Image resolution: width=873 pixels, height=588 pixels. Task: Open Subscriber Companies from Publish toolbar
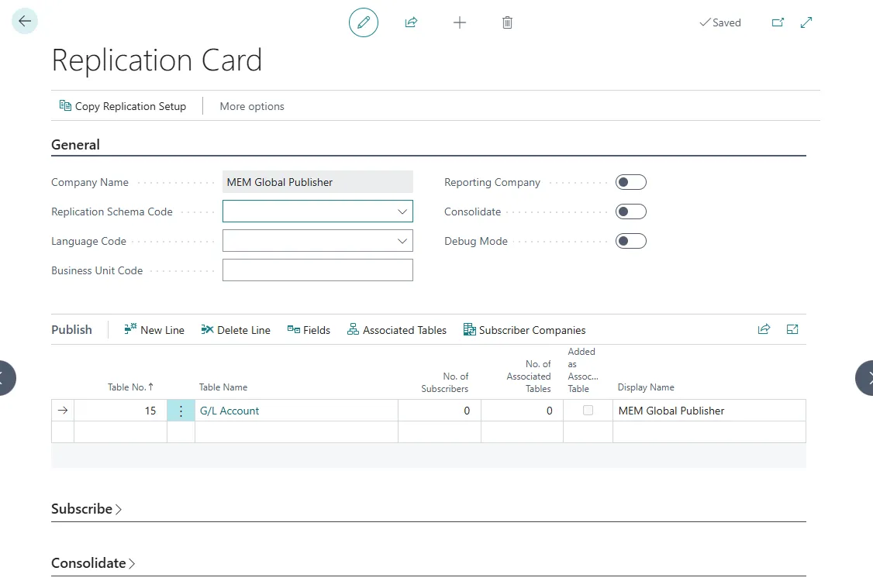tap(524, 329)
